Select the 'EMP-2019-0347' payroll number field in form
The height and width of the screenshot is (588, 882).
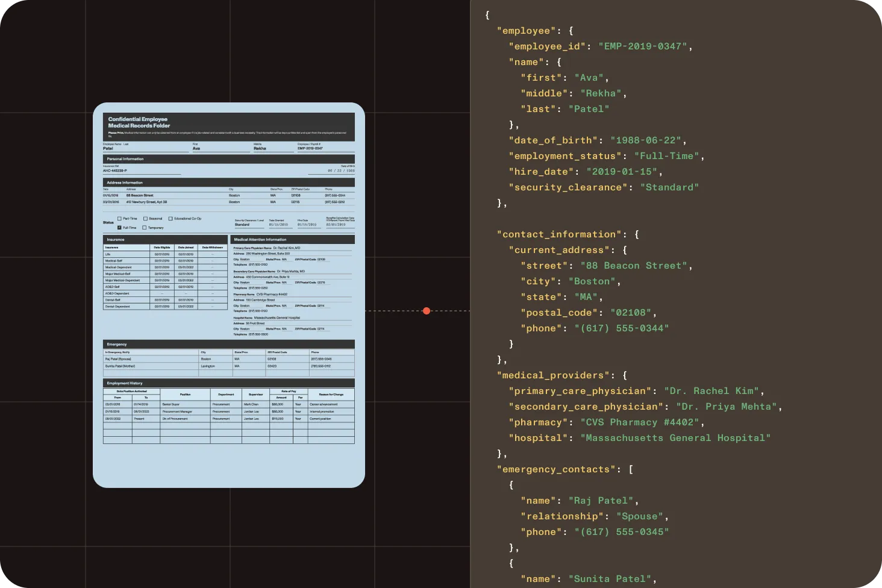[x=325, y=148]
